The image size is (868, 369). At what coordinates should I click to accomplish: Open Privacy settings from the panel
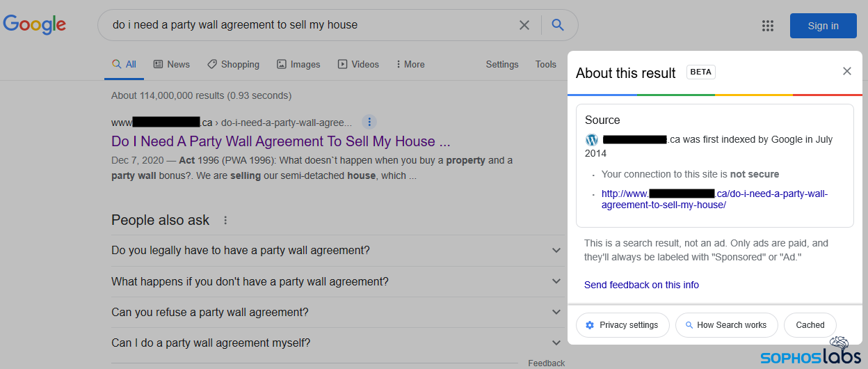pos(622,325)
